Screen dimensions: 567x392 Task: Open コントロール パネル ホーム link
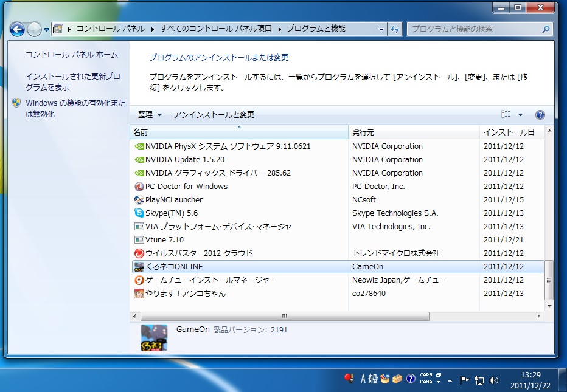[72, 55]
